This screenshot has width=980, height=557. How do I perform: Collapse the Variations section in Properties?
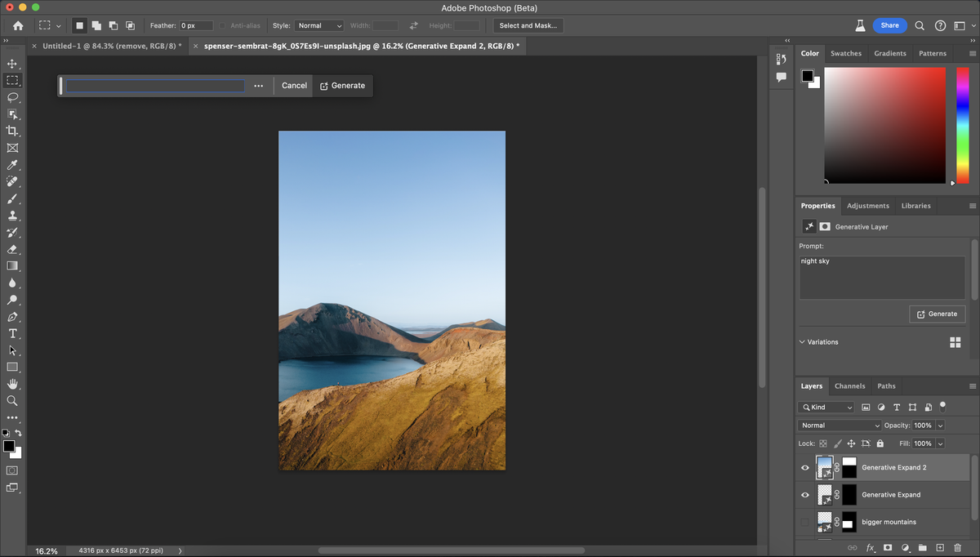(x=801, y=341)
